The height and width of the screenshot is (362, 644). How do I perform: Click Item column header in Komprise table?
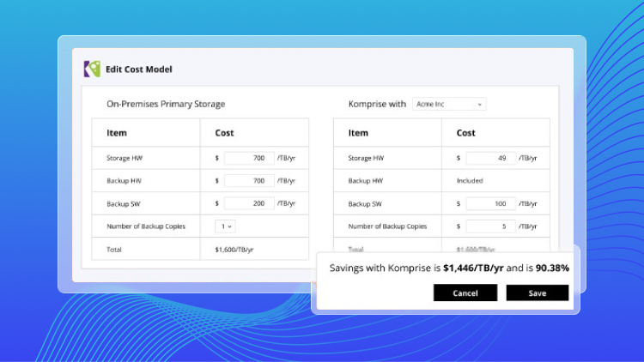click(x=358, y=133)
